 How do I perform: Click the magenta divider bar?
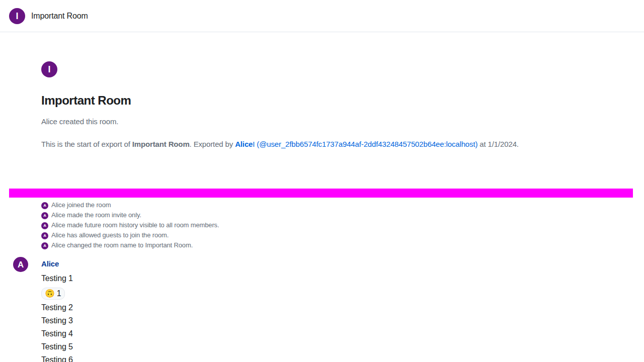click(321, 193)
